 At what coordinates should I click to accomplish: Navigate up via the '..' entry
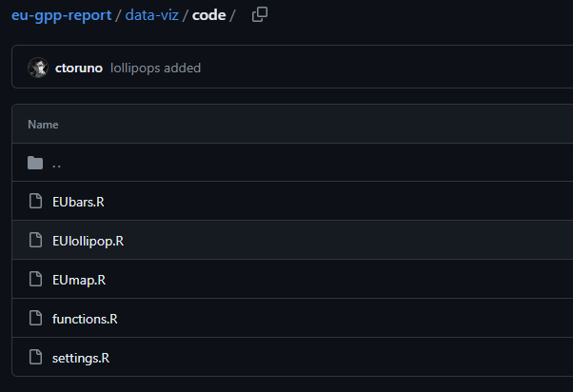click(x=57, y=164)
